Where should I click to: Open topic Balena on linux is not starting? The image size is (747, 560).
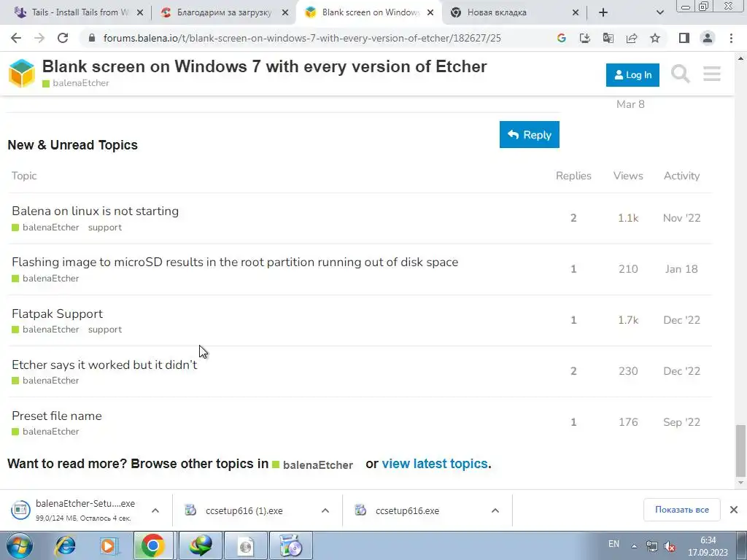(x=96, y=211)
